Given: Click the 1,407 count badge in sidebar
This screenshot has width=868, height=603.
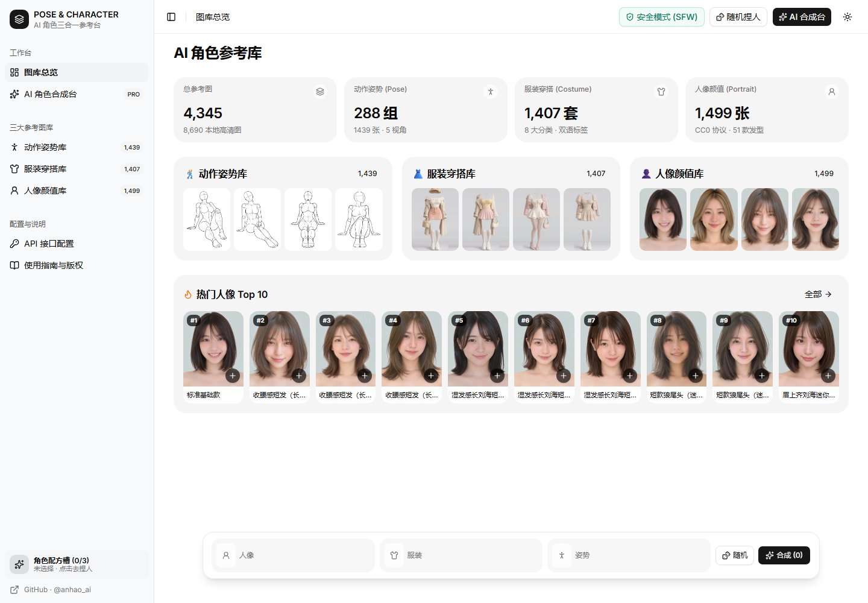Looking at the screenshot, I should click(x=132, y=169).
